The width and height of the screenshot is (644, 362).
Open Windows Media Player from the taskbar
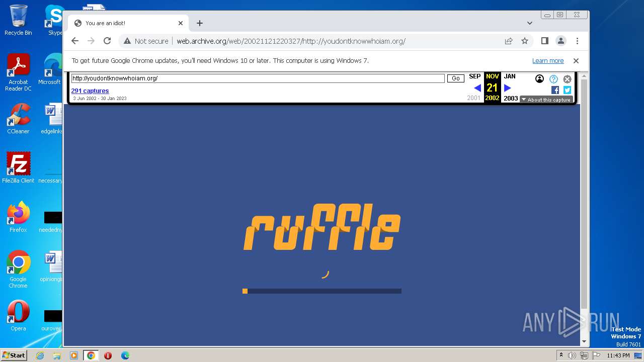click(74, 355)
